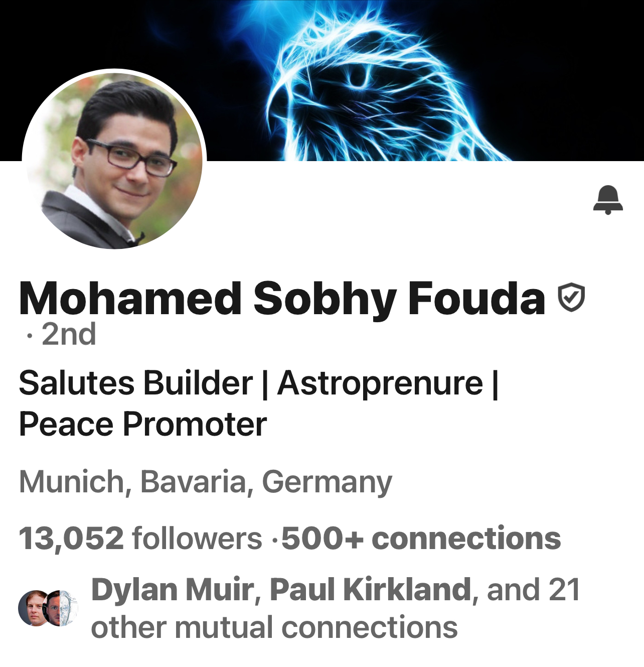The image size is (644, 667).
Task: Click the verification shield badge beside the name
Action: pos(571,298)
